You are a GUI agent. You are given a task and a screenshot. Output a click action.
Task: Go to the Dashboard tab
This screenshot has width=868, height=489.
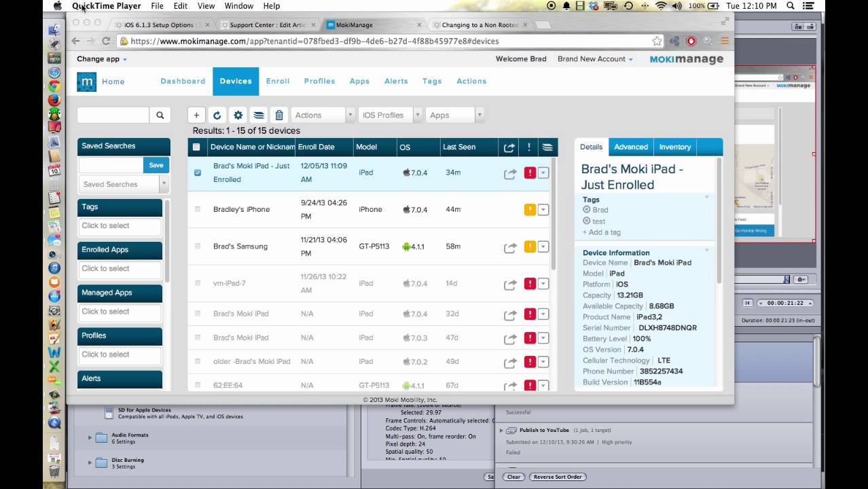point(183,81)
